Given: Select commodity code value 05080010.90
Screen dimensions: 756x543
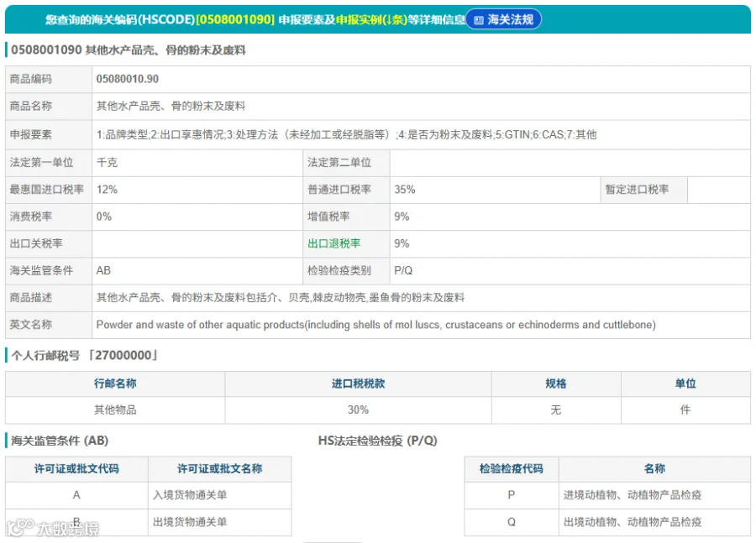Looking at the screenshot, I should click(x=128, y=79).
